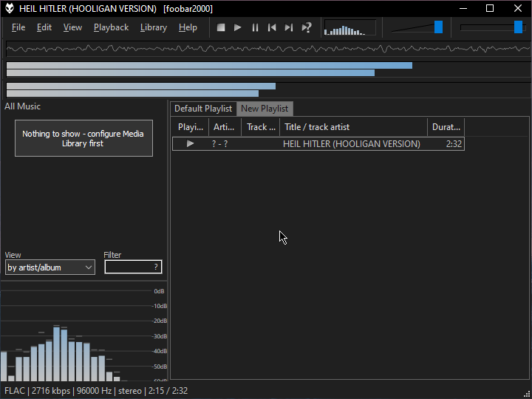Click the Stop playback button
The width and height of the screenshot is (532, 399).
click(x=221, y=27)
